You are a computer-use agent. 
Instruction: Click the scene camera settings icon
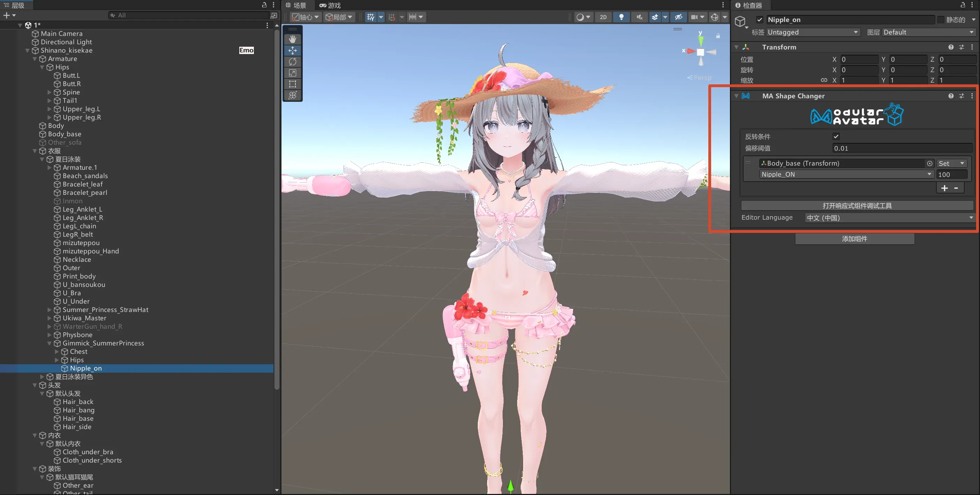point(694,17)
